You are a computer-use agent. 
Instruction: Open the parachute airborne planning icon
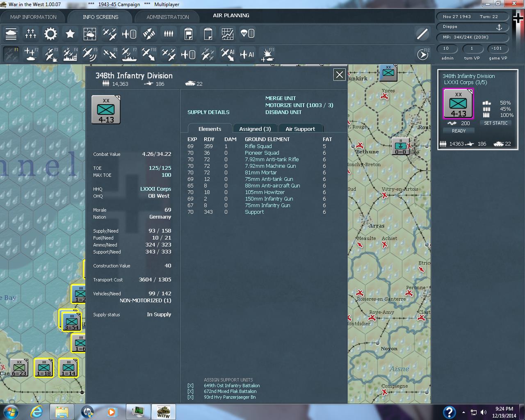pyautogui.click(x=247, y=34)
